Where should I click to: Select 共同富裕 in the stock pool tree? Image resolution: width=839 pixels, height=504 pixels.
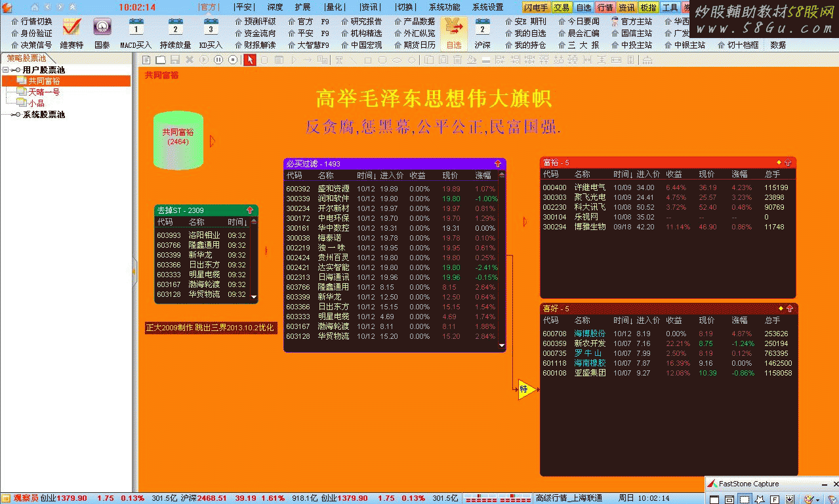tap(45, 81)
